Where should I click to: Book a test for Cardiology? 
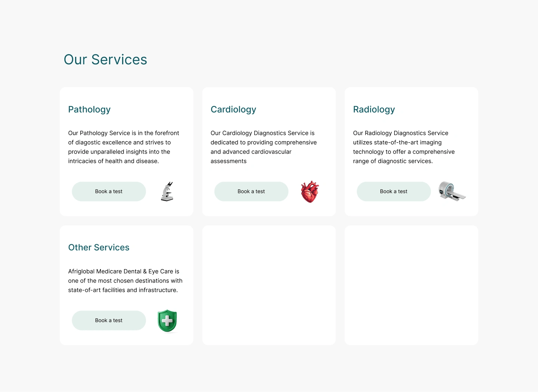pyautogui.click(x=251, y=191)
